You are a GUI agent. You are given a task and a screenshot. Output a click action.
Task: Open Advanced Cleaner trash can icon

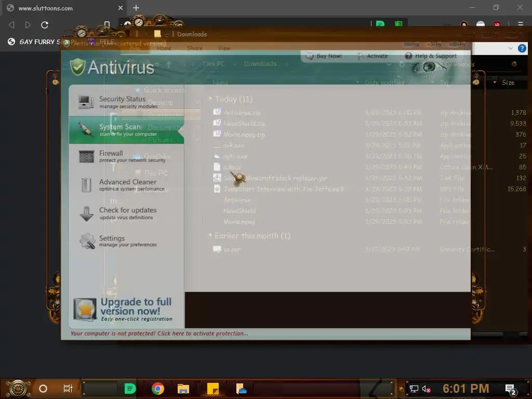click(x=87, y=185)
